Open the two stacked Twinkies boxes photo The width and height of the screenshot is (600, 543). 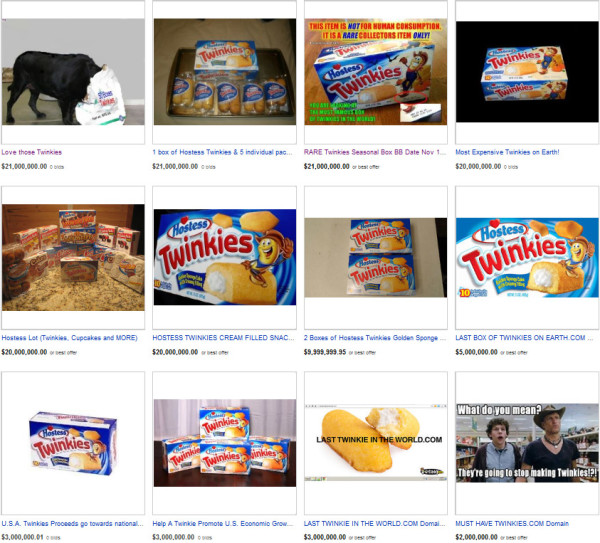tap(376, 257)
